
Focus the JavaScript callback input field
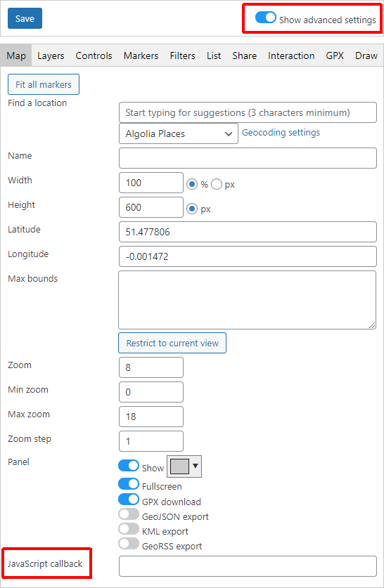[248, 566]
